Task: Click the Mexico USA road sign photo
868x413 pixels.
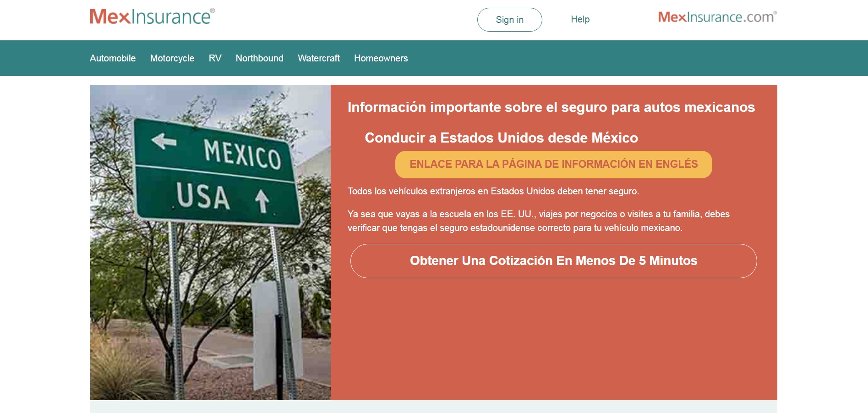Action: (x=210, y=242)
